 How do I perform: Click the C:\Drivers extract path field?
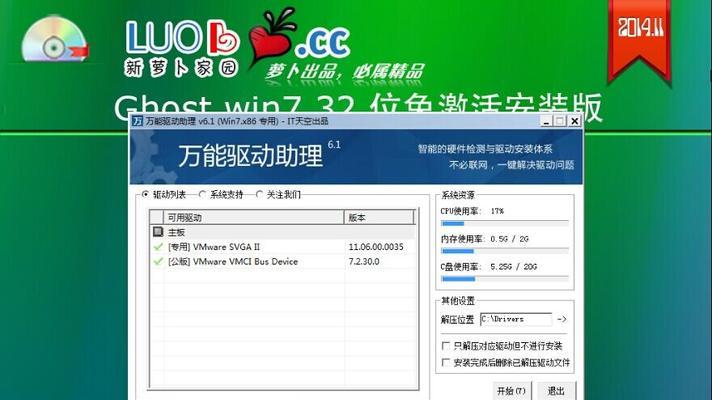(x=516, y=319)
